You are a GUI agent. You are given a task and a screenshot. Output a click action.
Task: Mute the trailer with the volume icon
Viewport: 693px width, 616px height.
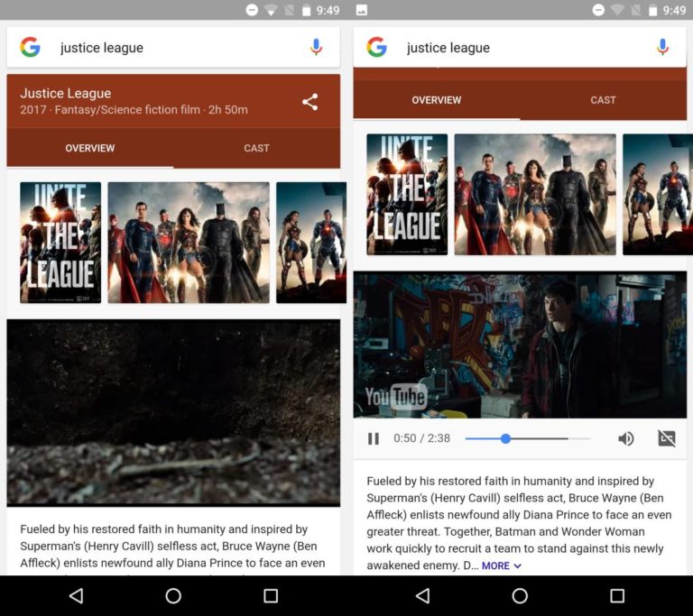click(626, 438)
